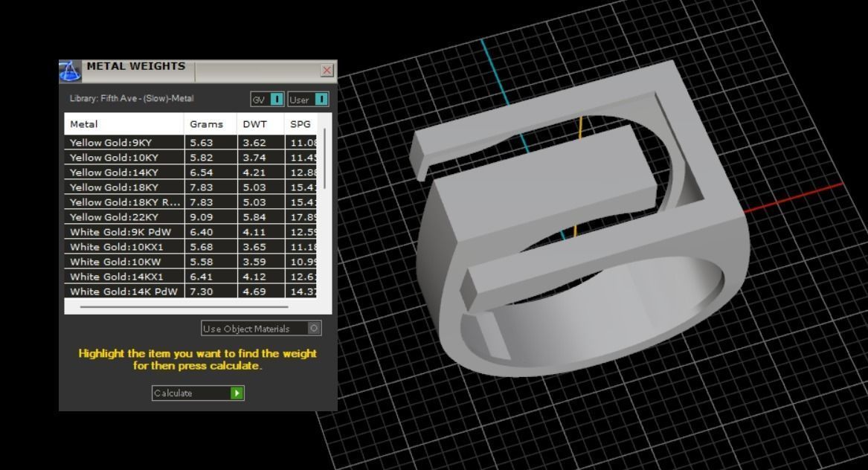Click the 5.84 DWT value

click(254, 217)
